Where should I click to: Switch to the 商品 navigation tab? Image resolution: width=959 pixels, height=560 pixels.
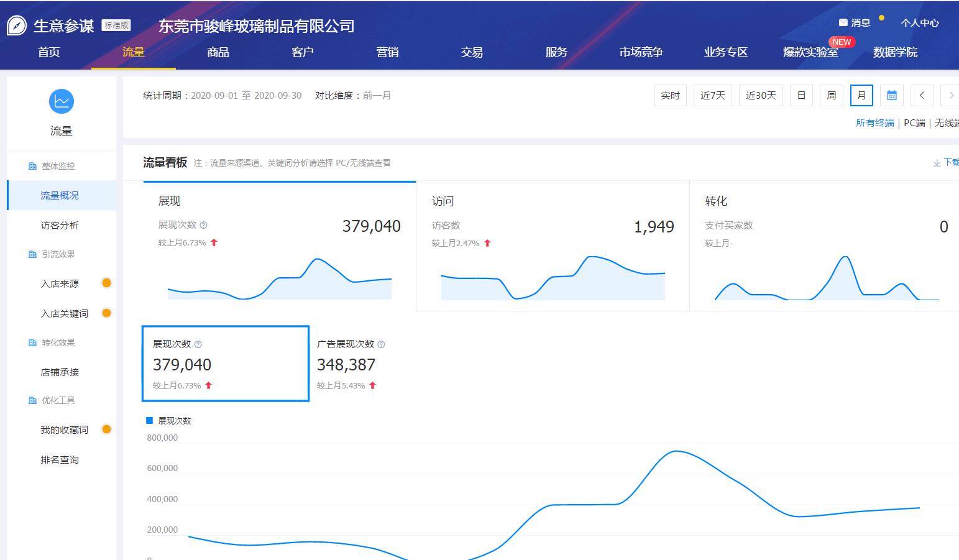(217, 52)
